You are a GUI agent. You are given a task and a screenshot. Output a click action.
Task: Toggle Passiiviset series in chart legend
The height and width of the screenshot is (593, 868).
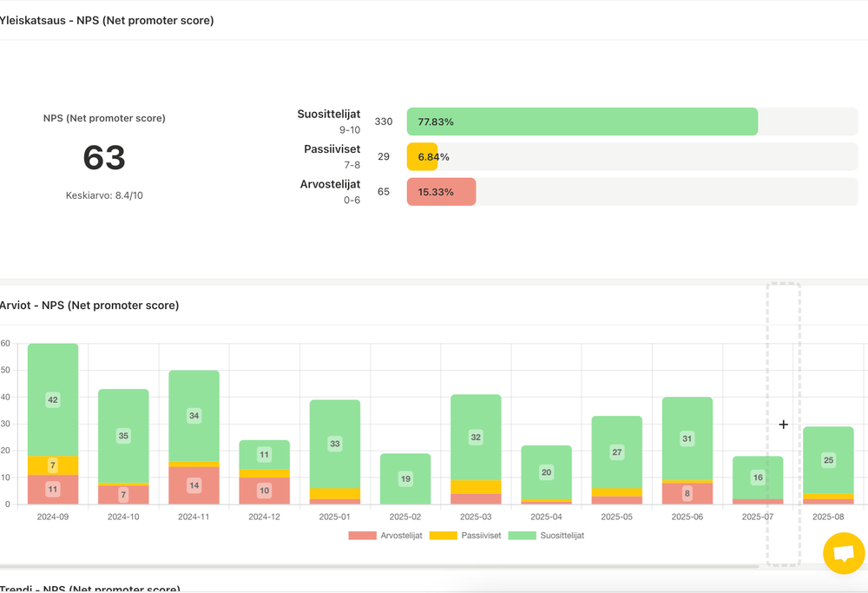(468, 536)
